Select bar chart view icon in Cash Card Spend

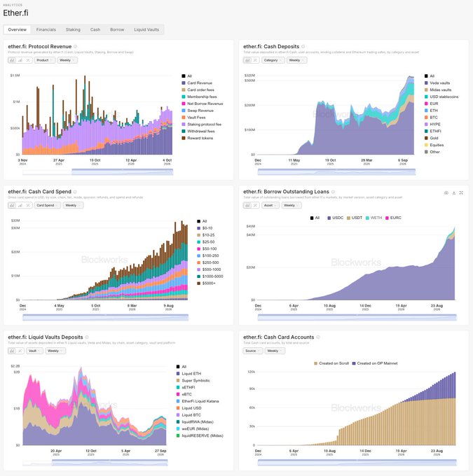coord(12,205)
